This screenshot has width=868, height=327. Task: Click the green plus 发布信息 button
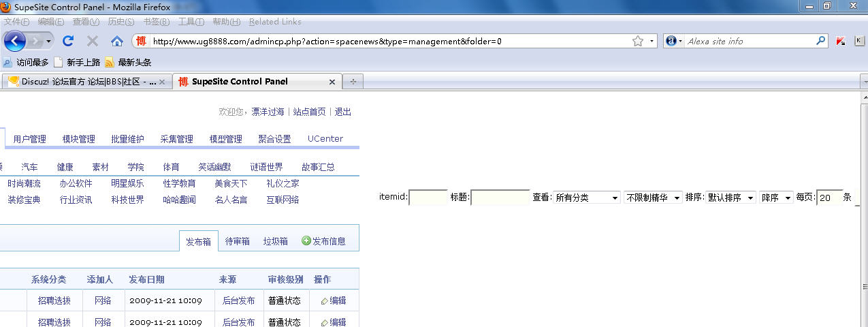click(323, 241)
